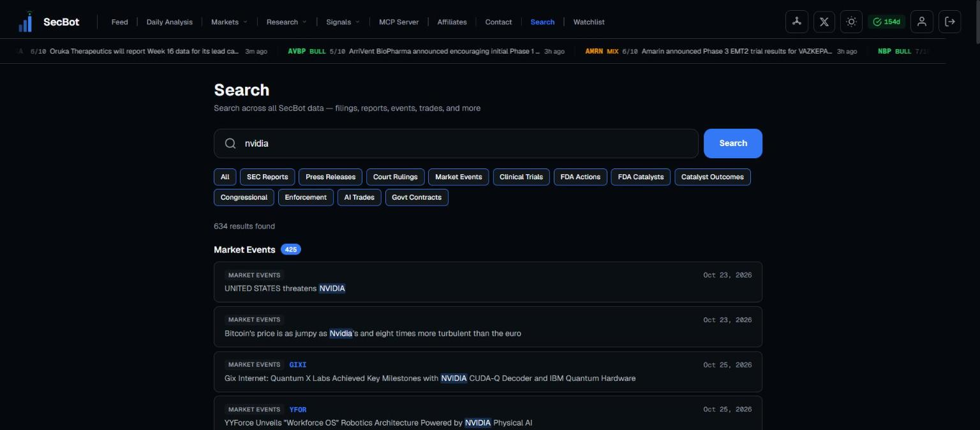Open the Bitcoin price jumpy result
Screen dimensions: 980x430
tap(488, 327)
